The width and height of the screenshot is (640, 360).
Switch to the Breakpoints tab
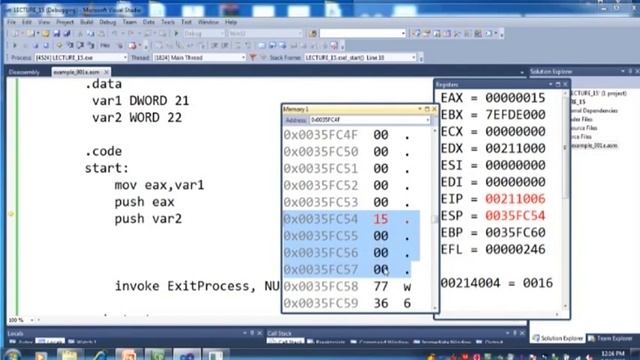pyautogui.click(x=327, y=342)
